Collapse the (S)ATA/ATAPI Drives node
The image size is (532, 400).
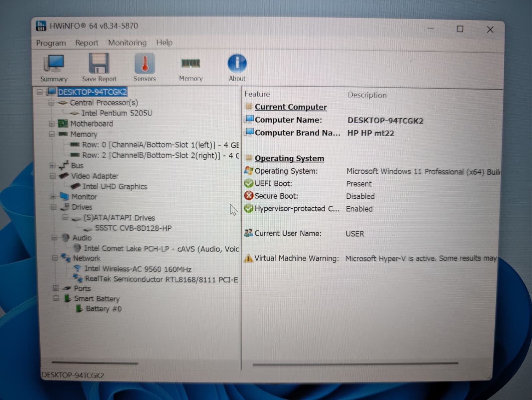(66, 218)
